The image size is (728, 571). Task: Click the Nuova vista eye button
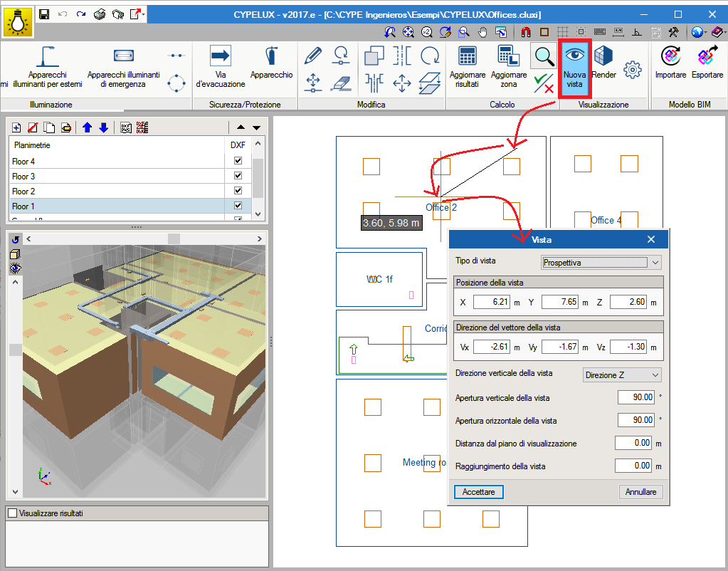click(575, 68)
